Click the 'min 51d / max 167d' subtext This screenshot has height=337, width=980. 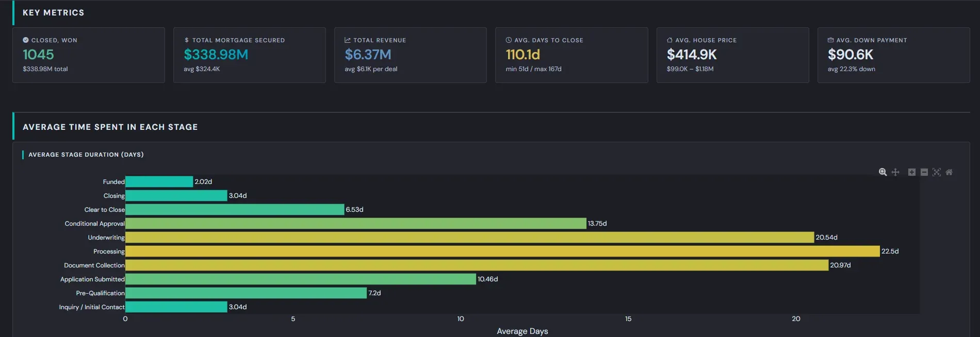click(x=533, y=69)
